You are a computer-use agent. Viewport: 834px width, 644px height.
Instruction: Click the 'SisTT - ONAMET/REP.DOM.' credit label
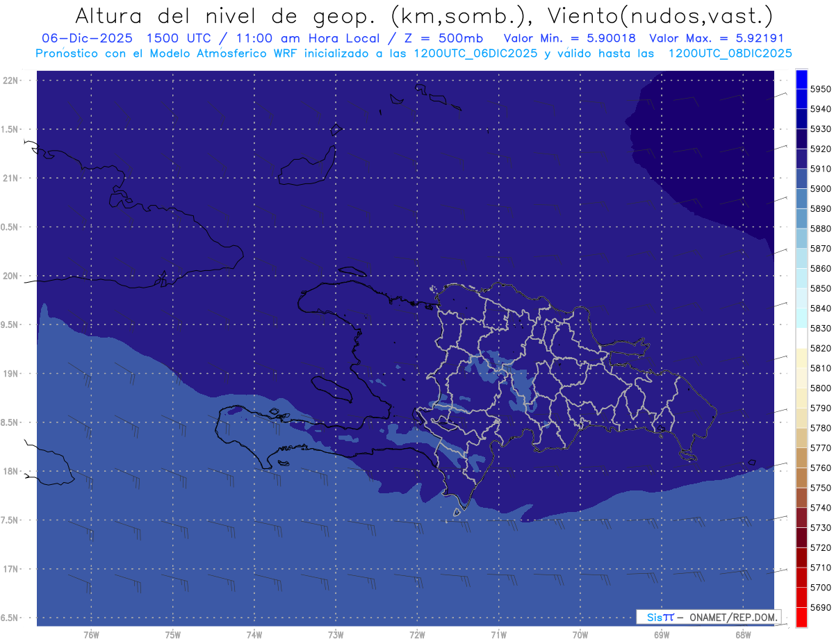click(708, 617)
